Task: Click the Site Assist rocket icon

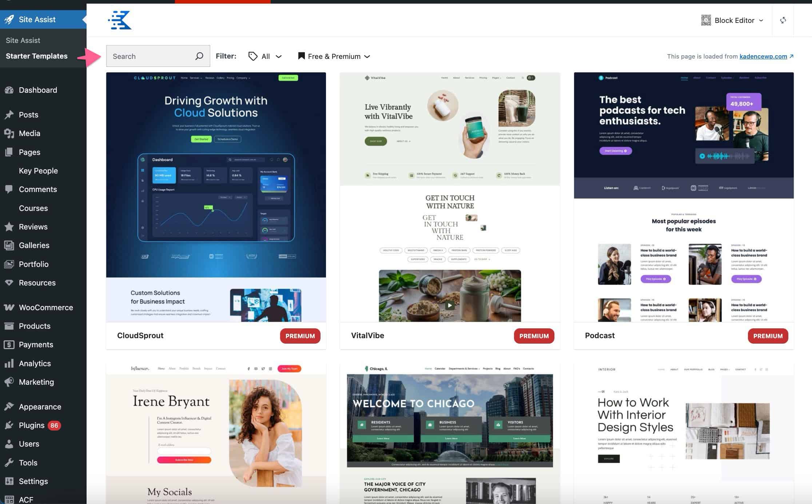Action: click(9, 19)
